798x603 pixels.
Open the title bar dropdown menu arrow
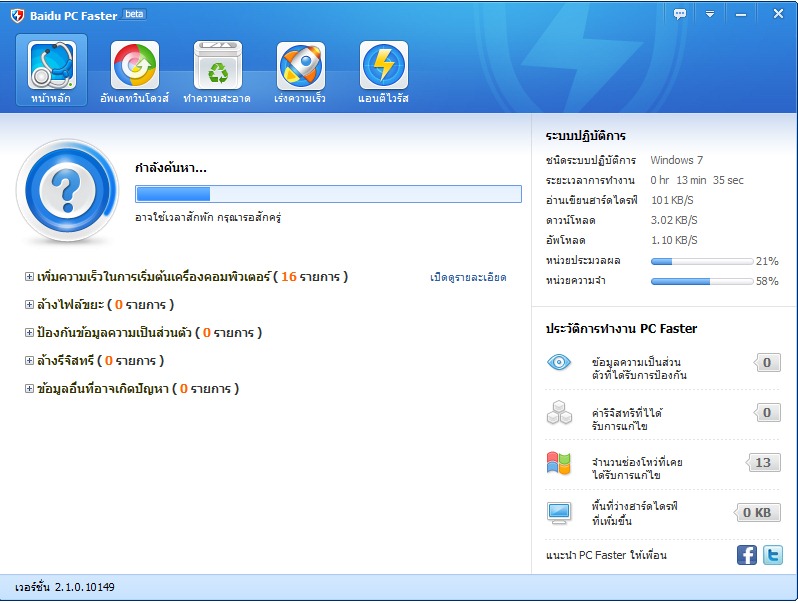(710, 14)
